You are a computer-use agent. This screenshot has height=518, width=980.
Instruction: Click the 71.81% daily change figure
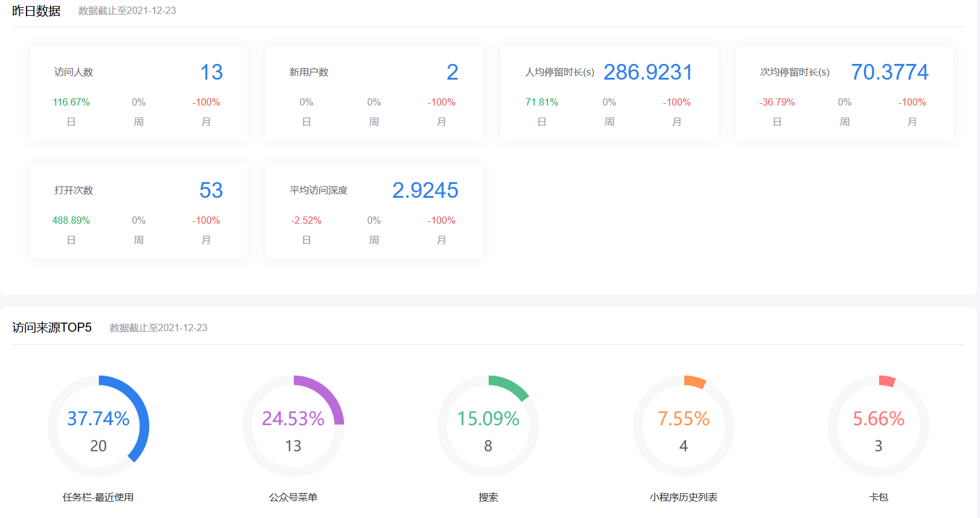pyautogui.click(x=541, y=103)
